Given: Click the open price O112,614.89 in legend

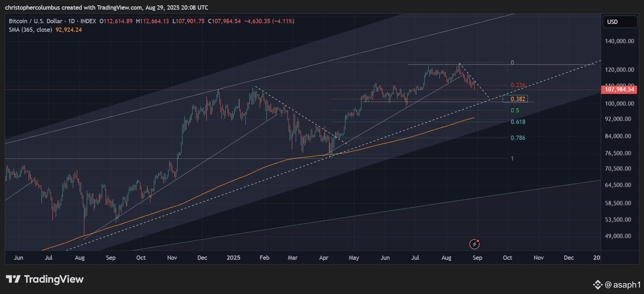Looking at the screenshot, I should click(116, 21).
